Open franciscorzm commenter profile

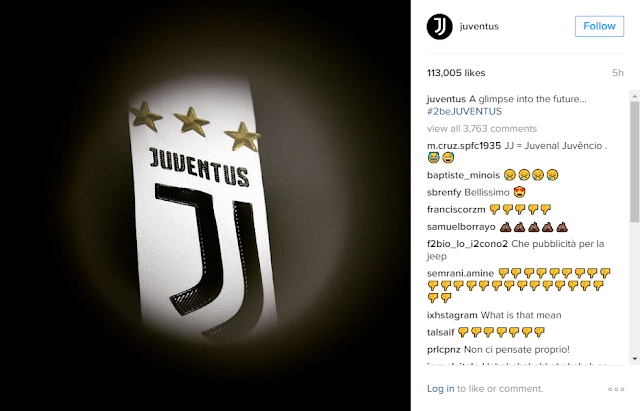point(456,209)
